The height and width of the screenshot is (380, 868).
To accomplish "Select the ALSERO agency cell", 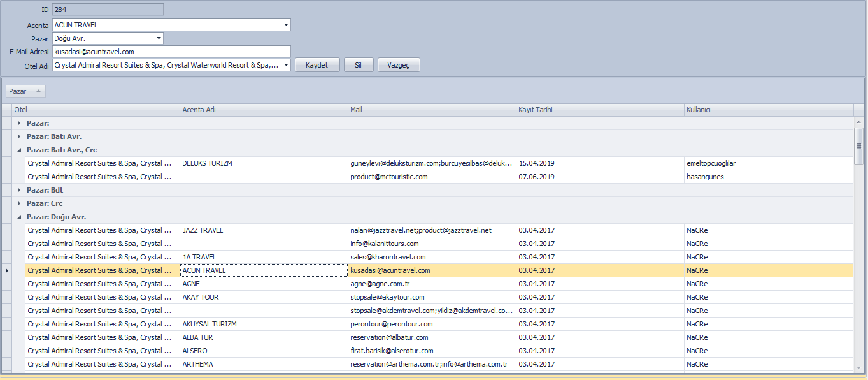I will (264, 351).
